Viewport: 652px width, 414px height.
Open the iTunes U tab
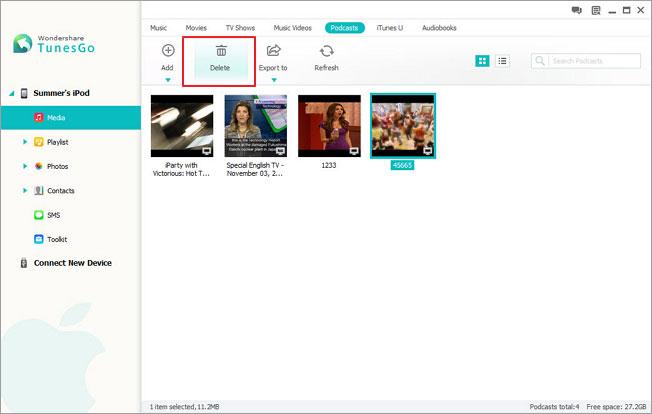(390, 28)
